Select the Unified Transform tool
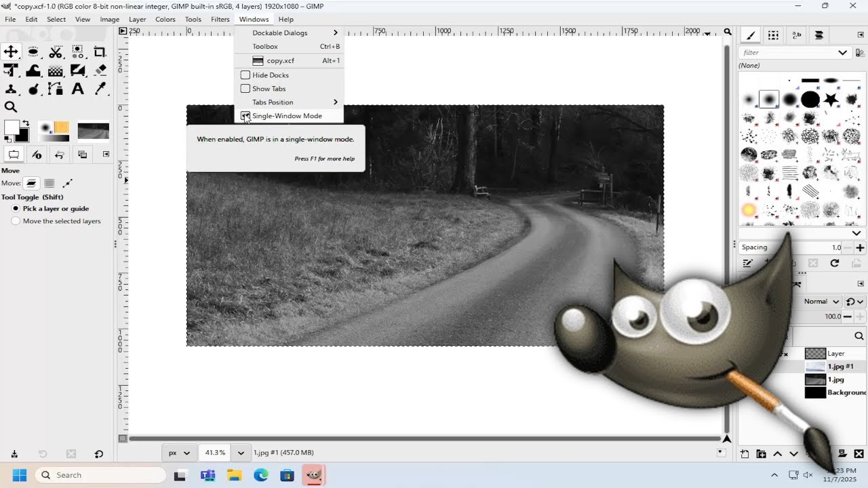 11,70
